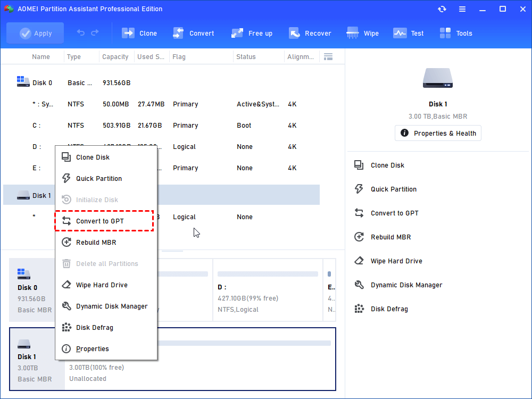Click the AOMEI app logo icon
The height and width of the screenshot is (399, 532).
click(9, 9)
